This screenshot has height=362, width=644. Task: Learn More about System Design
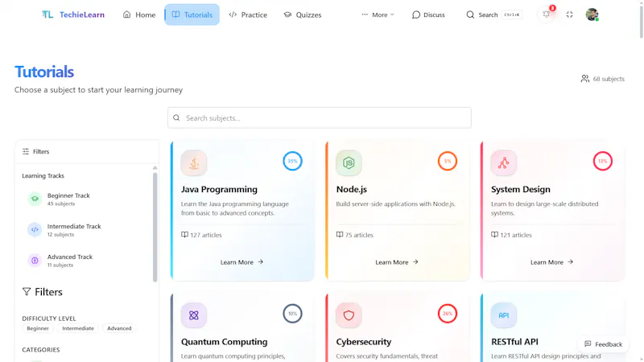pos(551,262)
